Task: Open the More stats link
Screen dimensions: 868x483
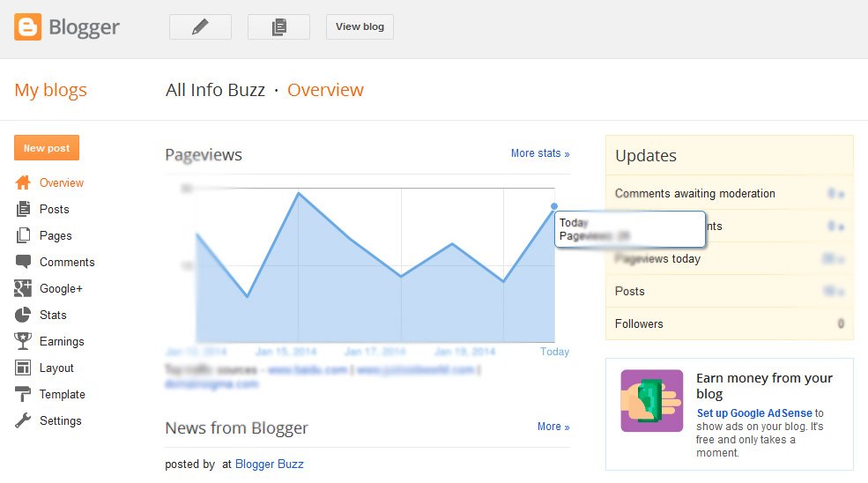Action: point(539,153)
